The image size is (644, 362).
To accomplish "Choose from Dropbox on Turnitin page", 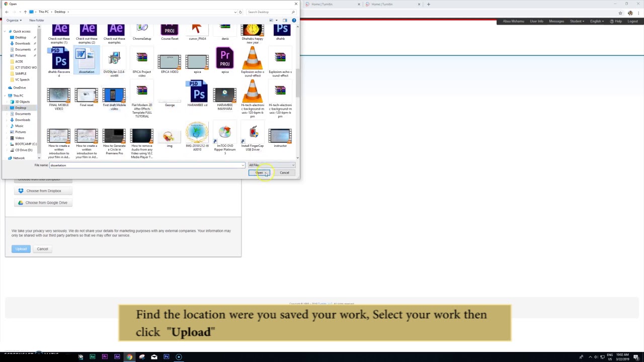I will click(43, 191).
